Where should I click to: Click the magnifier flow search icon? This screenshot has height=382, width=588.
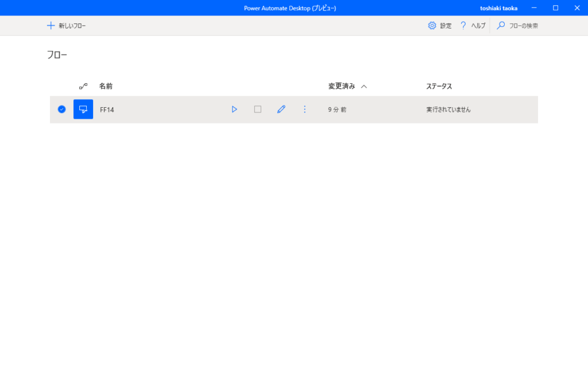501,25
